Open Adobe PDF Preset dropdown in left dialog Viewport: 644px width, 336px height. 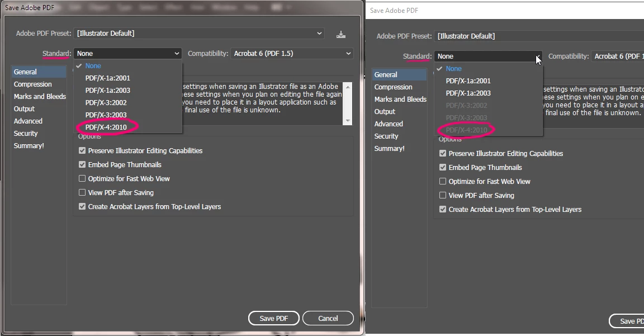[x=199, y=34]
